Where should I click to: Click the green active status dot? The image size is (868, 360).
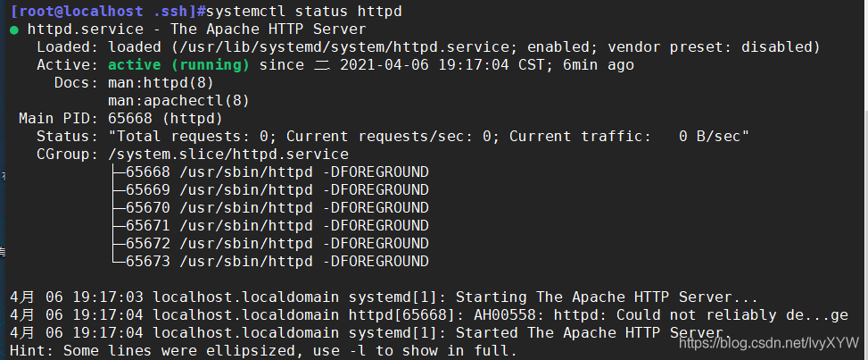tap(14, 30)
